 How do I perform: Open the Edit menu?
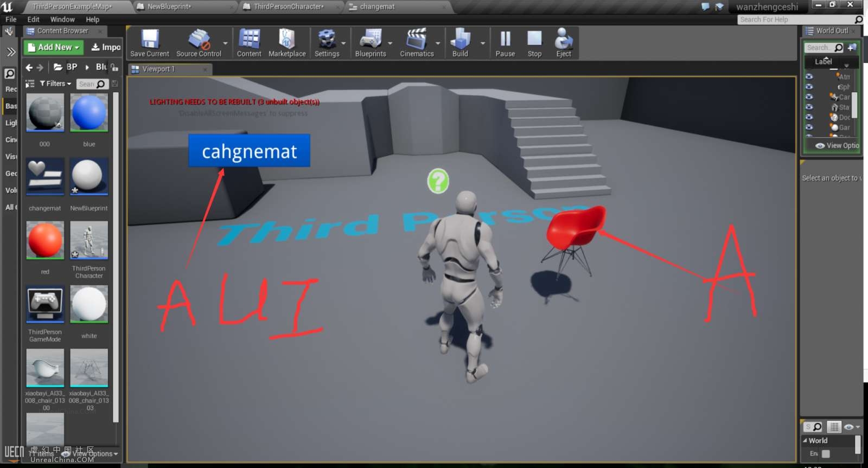[x=33, y=20]
